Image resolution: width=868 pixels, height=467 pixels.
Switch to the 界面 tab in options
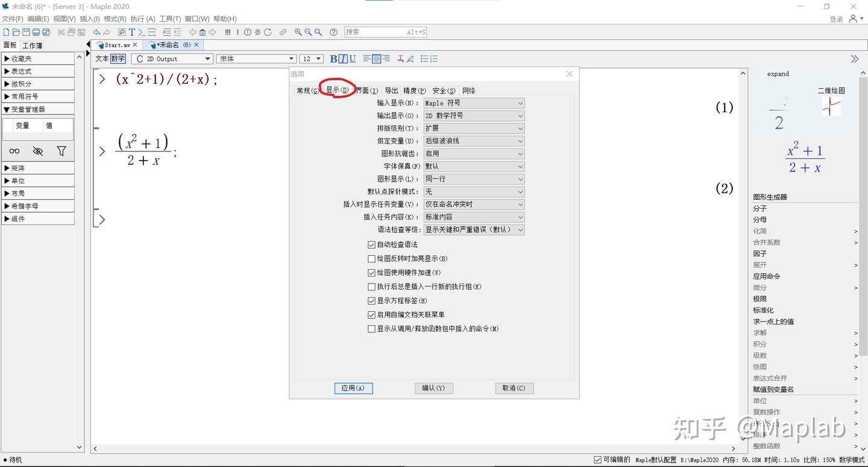pos(368,90)
